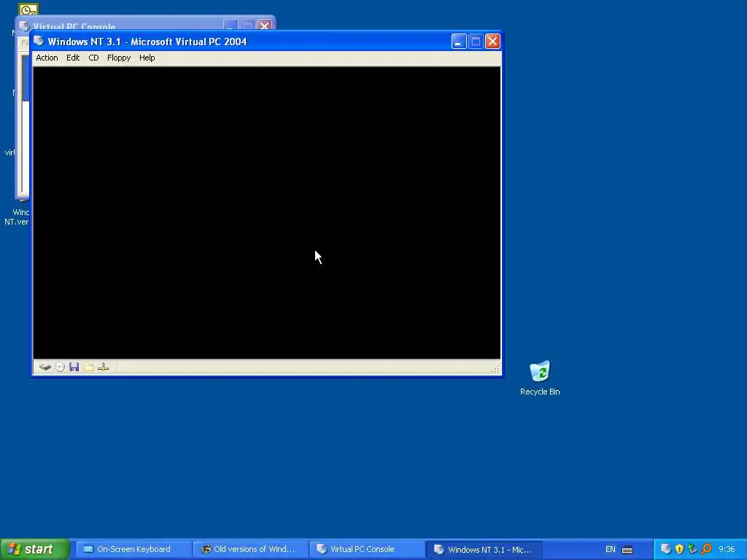Click the Recycle Bin desktop icon
Image resolution: width=747 pixels, height=560 pixels.
pos(540,378)
